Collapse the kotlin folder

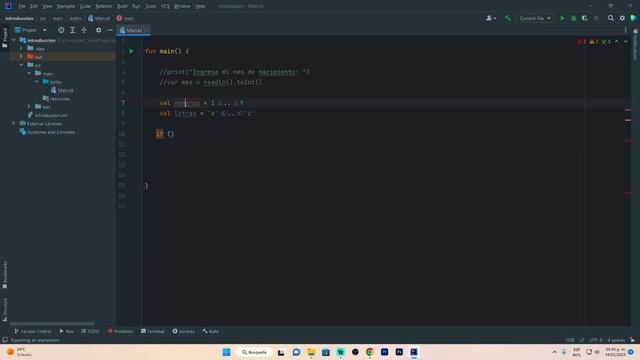[x=37, y=82]
